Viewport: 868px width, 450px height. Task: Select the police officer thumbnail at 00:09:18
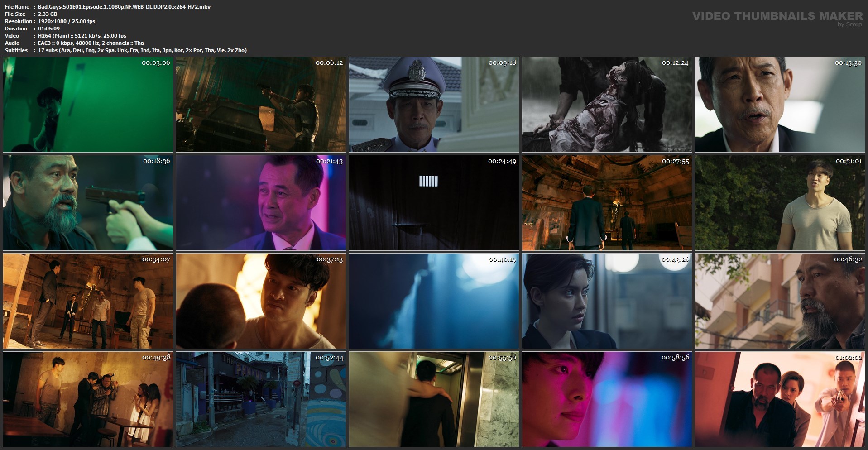tap(434, 105)
